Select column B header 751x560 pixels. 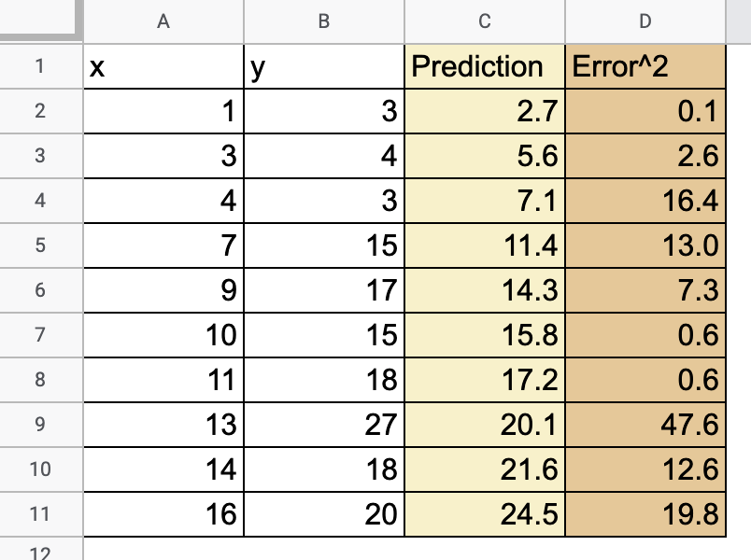(323, 21)
